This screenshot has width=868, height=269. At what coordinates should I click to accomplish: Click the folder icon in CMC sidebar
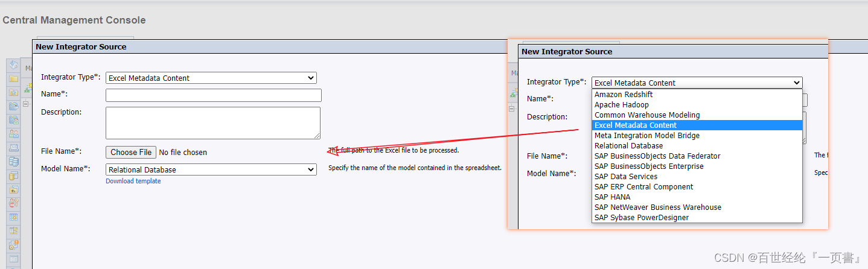pos(13,78)
